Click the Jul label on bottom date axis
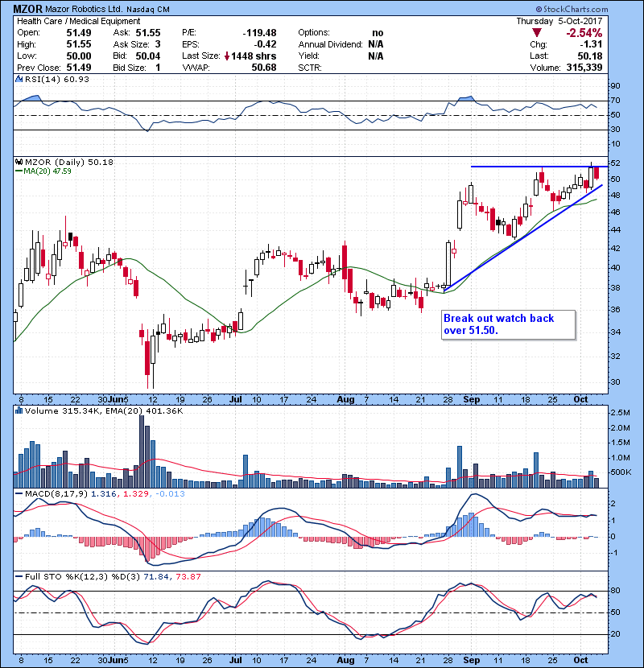The width and height of the screenshot is (644, 668). pyautogui.click(x=235, y=660)
